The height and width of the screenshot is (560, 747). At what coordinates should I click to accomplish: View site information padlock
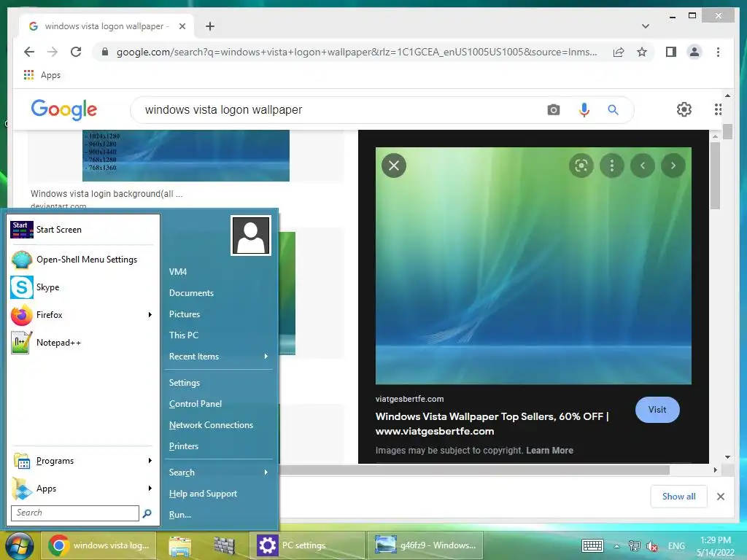coord(105,52)
